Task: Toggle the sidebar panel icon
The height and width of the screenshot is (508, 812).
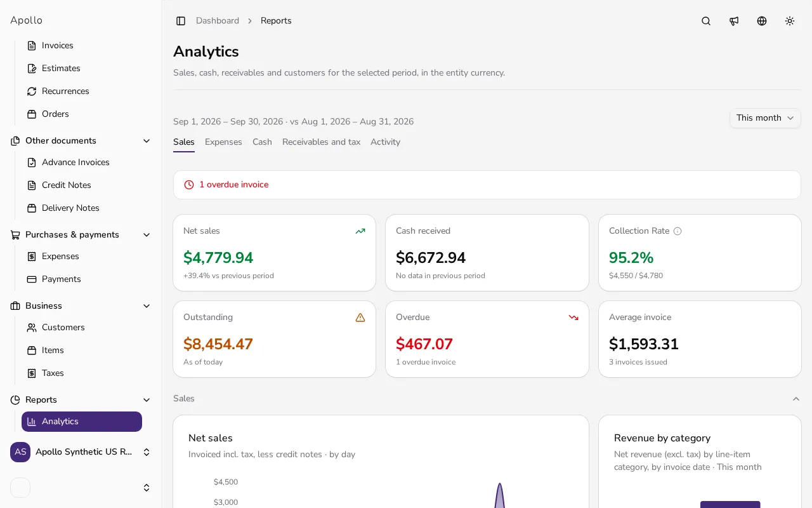Action: tap(181, 21)
